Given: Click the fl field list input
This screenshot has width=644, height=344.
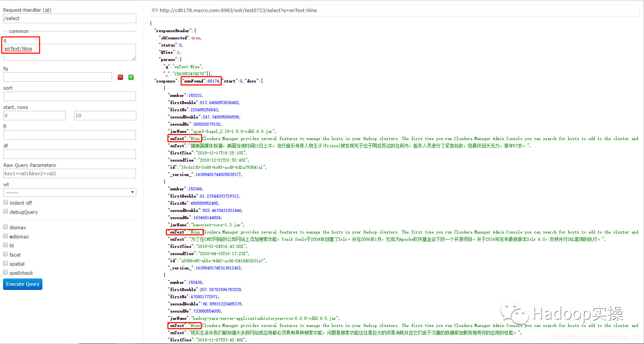Looking at the screenshot, I should click(x=70, y=135).
